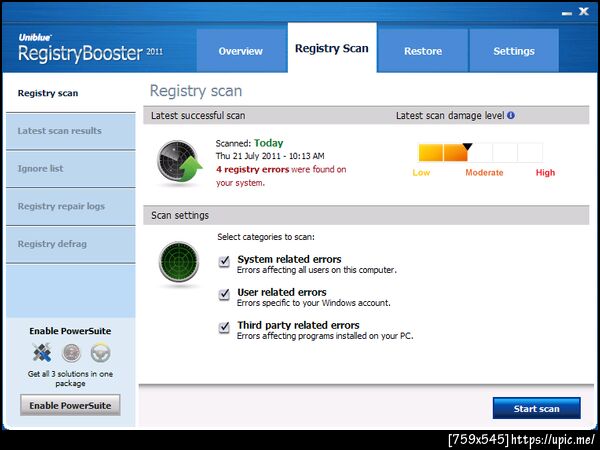Click the Low damage level label

pyautogui.click(x=421, y=173)
